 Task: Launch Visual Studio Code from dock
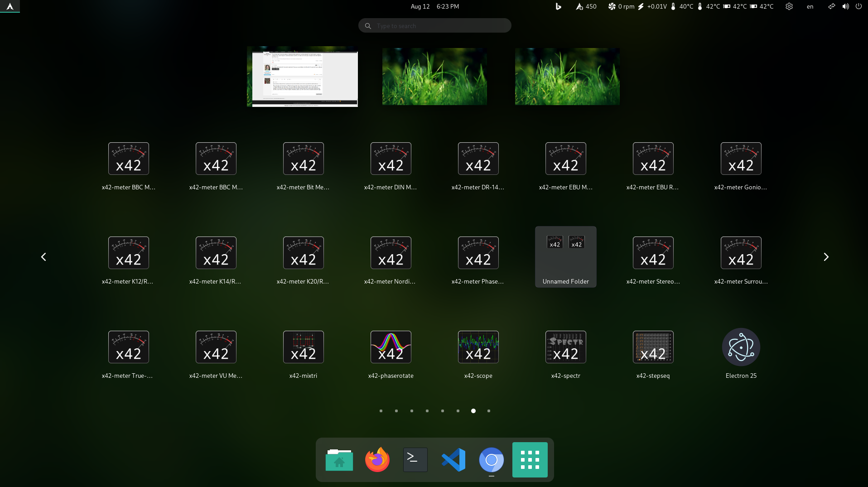(x=453, y=460)
